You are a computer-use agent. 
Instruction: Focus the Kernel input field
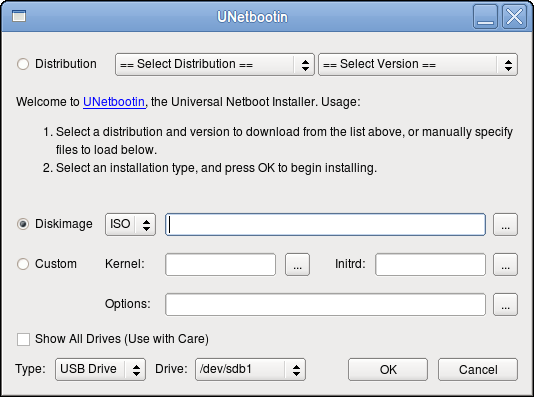(x=220, y=265)
